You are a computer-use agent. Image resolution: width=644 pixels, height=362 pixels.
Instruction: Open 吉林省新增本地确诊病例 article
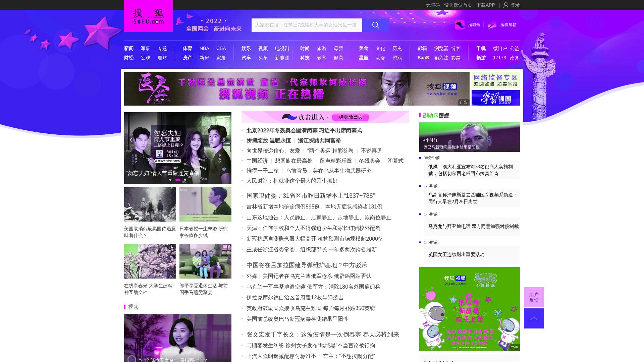(314, 207)
